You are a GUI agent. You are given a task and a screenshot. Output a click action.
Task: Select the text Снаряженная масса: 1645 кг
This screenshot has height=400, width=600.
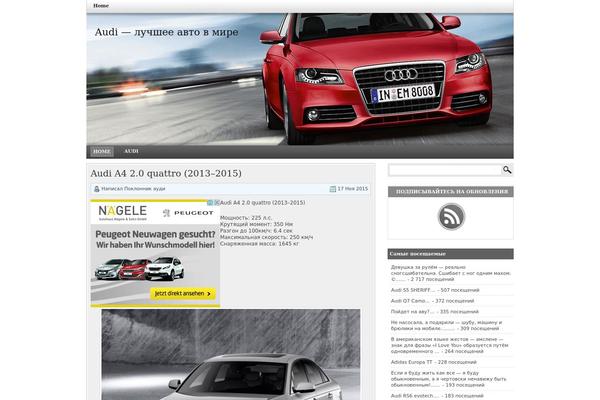pos(259,244)
